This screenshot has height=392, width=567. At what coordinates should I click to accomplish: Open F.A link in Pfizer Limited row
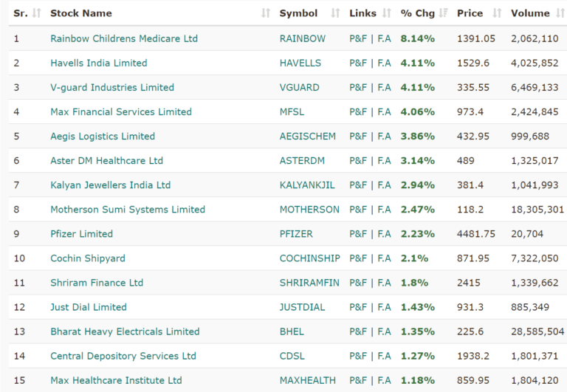[x=384, y=233]
